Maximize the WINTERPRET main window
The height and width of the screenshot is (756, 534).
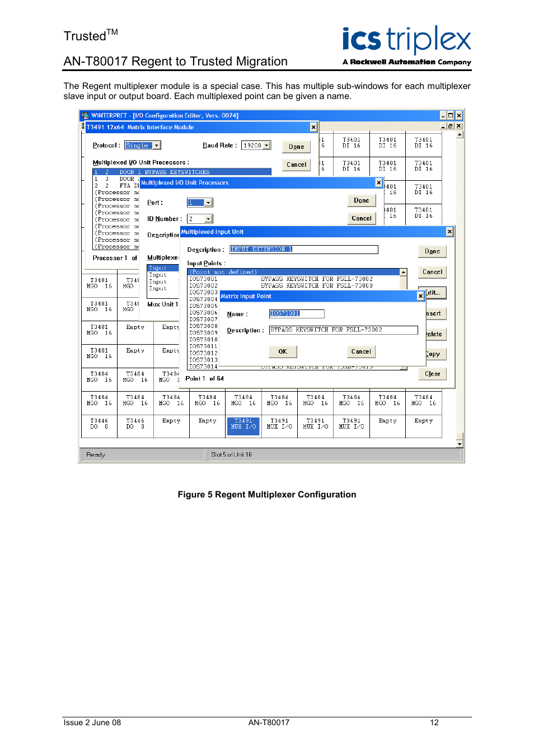click(451, 116)
